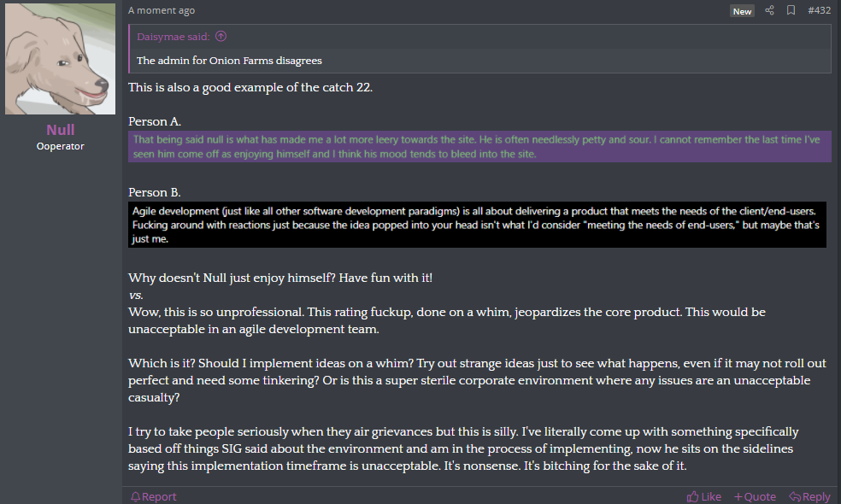Click the purple highlighted Person A quote
This screenshot has height=504, width=841.
(x=479, y=146)
